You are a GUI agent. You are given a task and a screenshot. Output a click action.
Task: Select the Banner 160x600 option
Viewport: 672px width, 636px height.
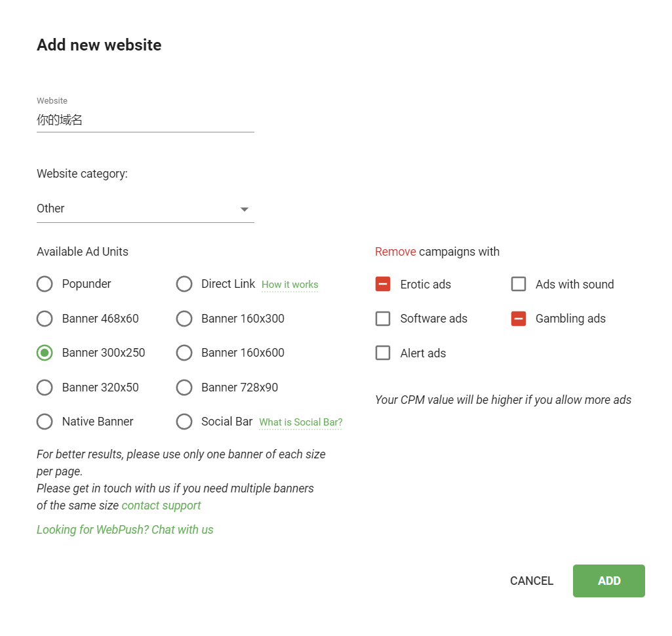[x=184, y=353]
